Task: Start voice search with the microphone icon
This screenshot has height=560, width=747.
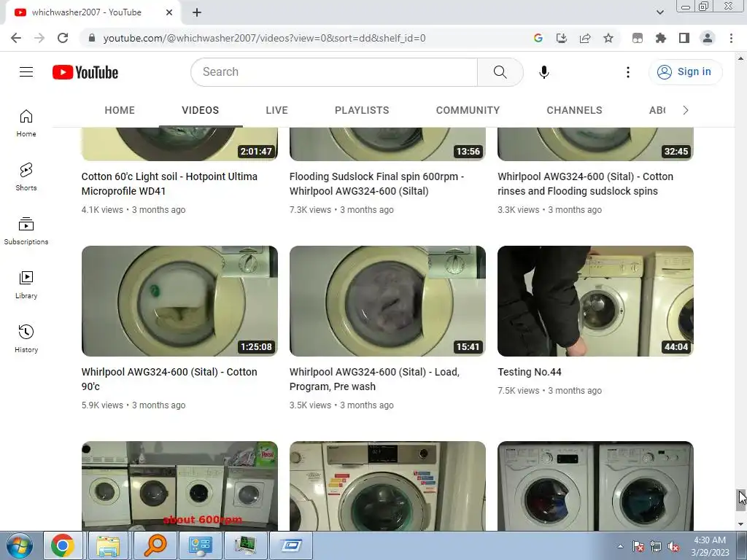Action: [x=543, y=72]
